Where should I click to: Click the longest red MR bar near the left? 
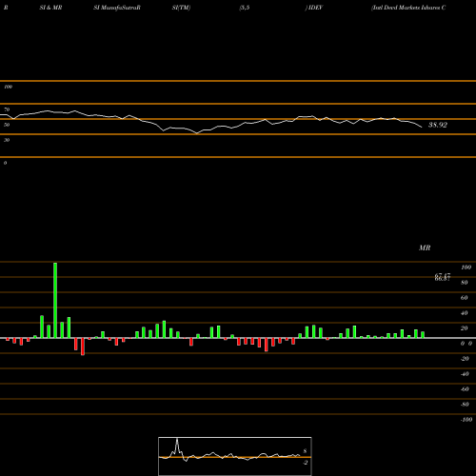pyautogui.click(x=83, y=347)
